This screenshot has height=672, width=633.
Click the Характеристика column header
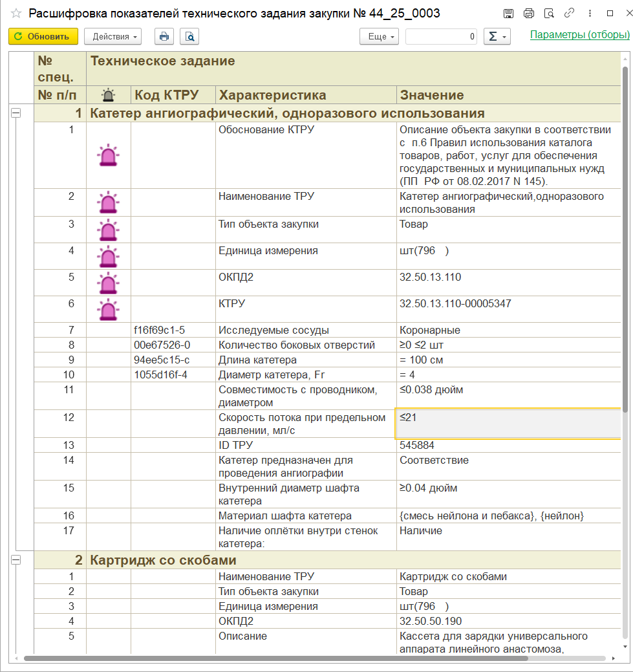click(306, 94)
